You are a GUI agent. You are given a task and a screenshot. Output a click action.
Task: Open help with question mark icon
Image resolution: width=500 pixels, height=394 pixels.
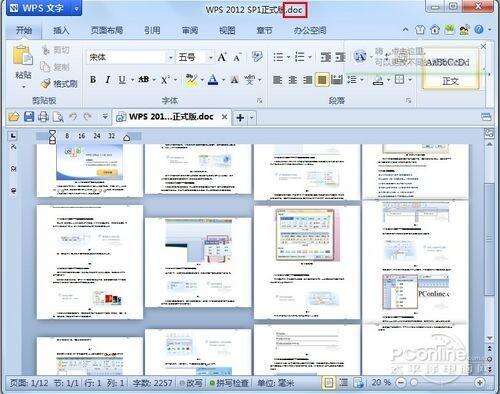(x=479, y=30)
